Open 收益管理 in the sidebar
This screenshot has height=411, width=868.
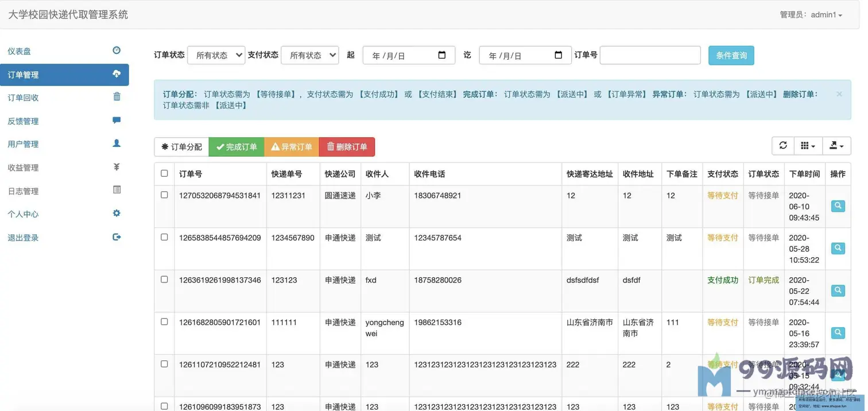click(64, 168)
